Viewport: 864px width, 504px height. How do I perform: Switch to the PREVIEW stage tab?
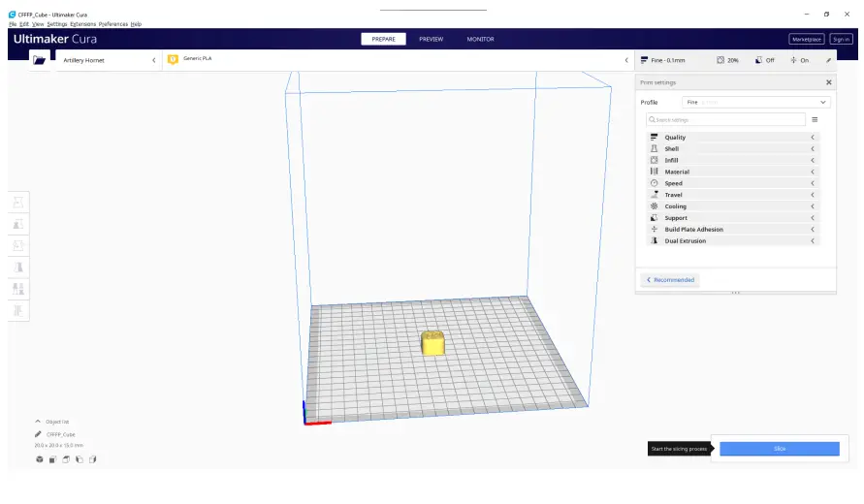tap(431, 39)
